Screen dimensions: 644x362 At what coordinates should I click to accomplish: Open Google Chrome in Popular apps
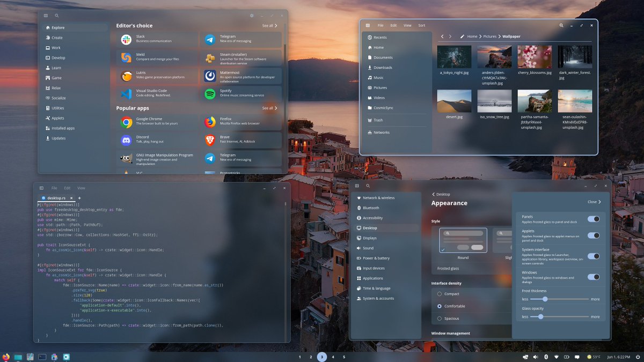coord(157,122)
